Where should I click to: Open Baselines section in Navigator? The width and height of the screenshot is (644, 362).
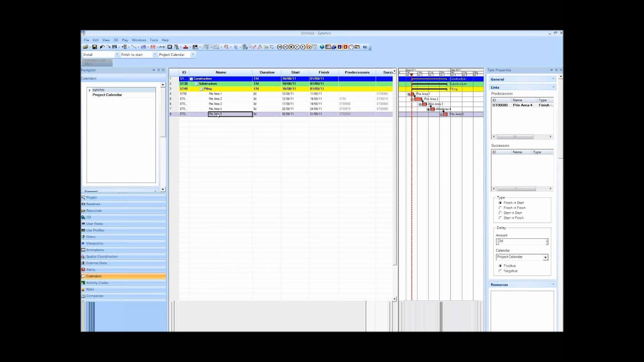123,204
